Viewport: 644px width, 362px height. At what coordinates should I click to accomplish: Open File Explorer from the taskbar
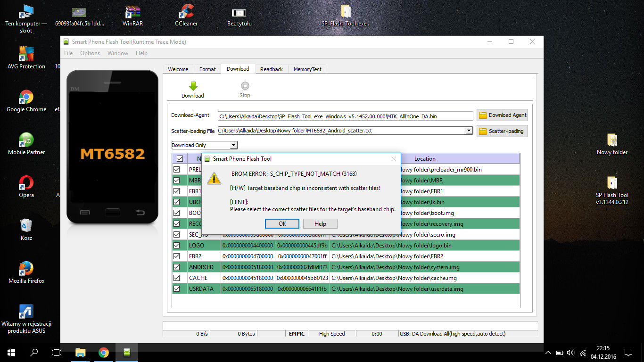(81, 352)
